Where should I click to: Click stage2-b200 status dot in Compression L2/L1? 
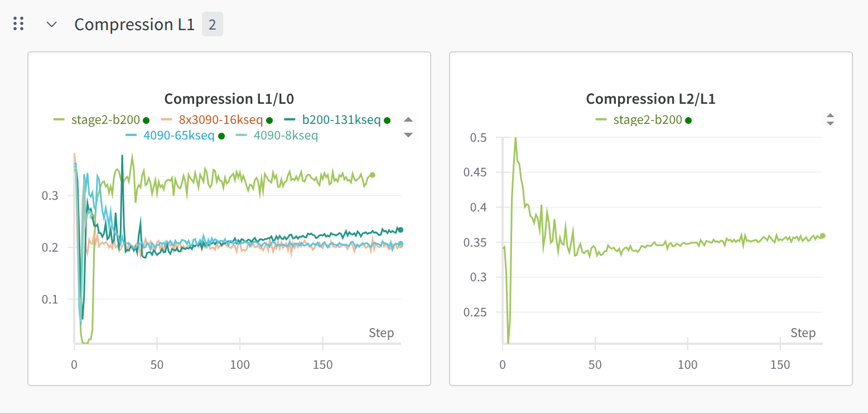click(x=688, y=120)
